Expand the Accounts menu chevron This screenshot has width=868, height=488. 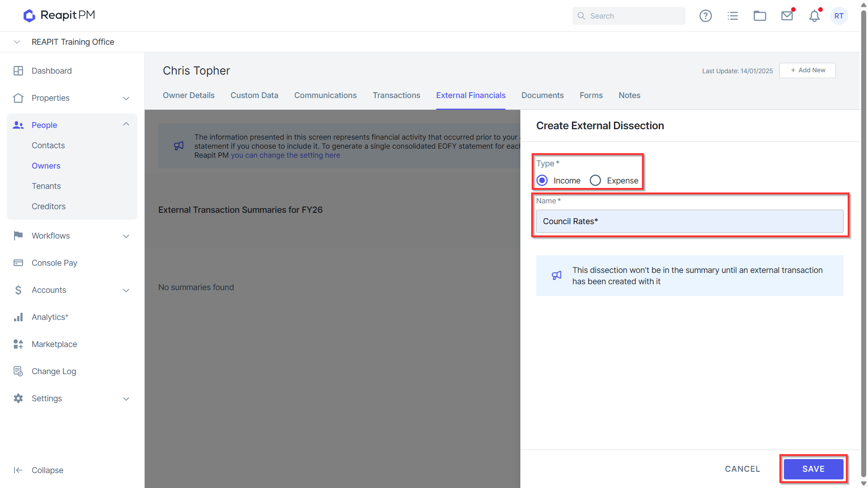[126, 290]
